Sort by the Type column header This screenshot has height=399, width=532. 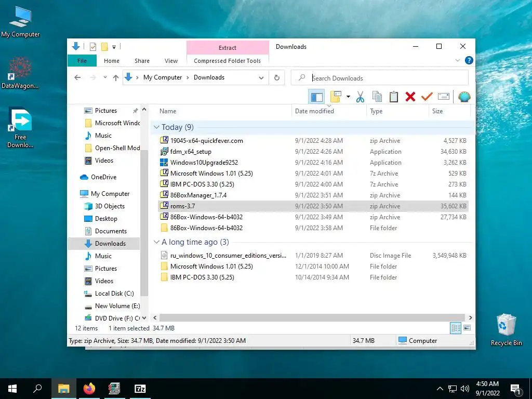397,111
